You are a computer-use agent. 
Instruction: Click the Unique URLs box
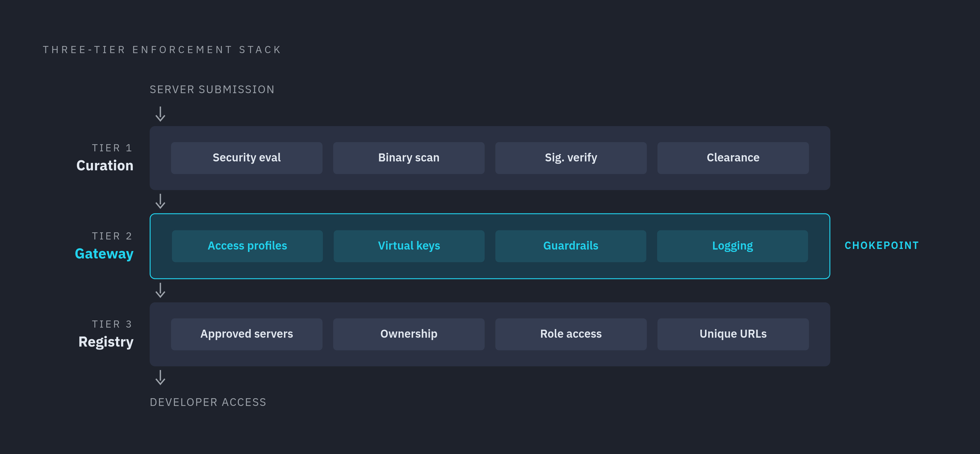tap(733, 334)
